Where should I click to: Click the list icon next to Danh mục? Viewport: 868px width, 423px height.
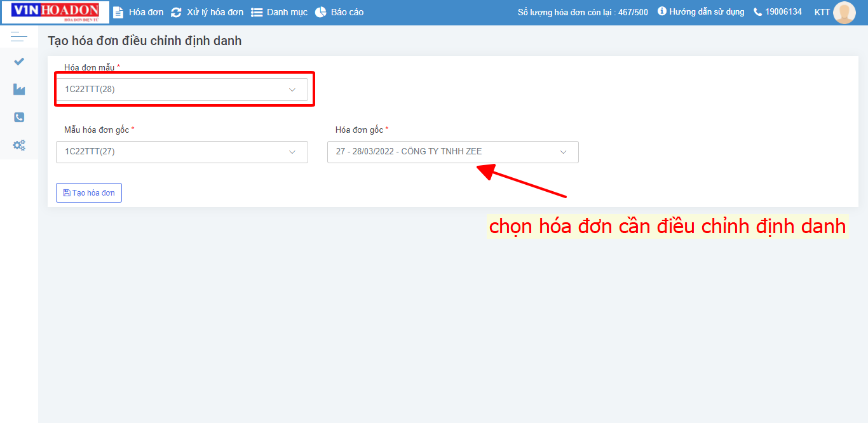[256, 11]
